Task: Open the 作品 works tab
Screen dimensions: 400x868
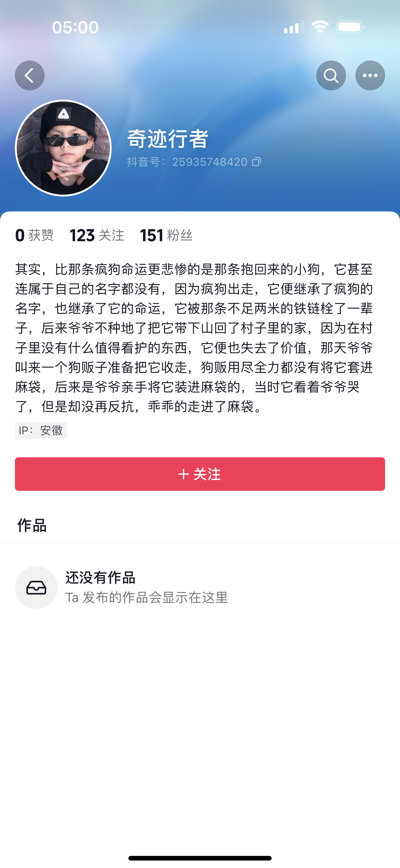Action: tap(32, 525)
